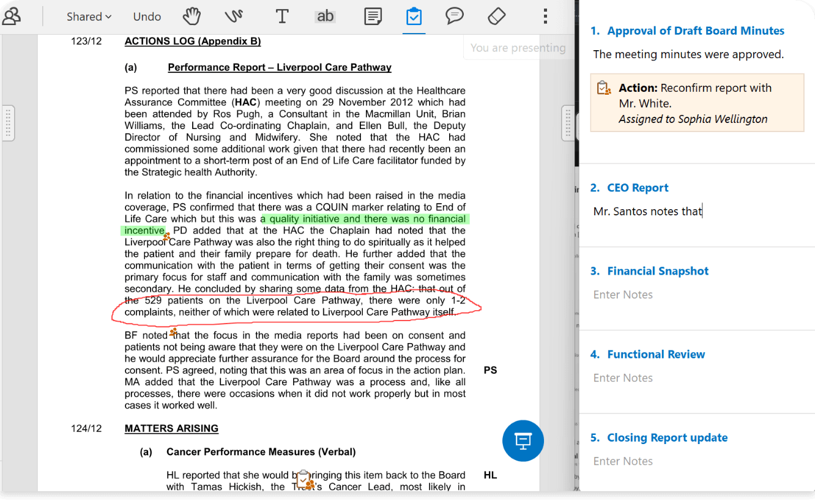Open the three-dot more options menu
The image size is (815, 504).
click(545, 16)
